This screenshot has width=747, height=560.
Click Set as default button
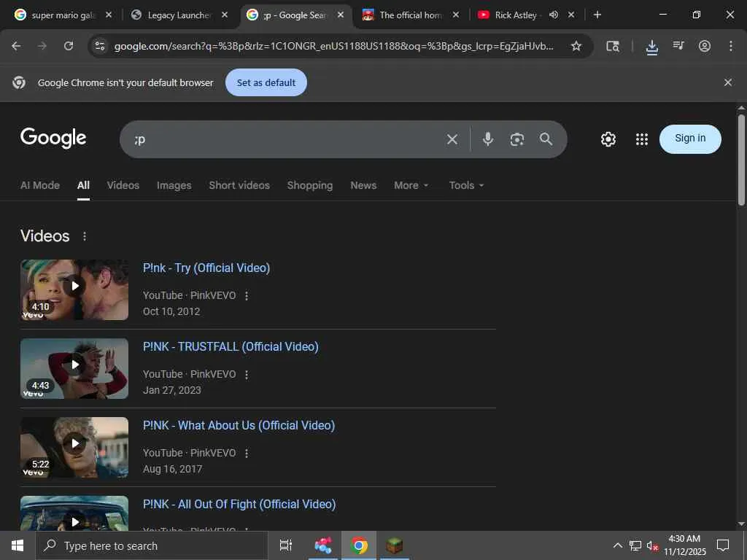[x=266, y=82]
